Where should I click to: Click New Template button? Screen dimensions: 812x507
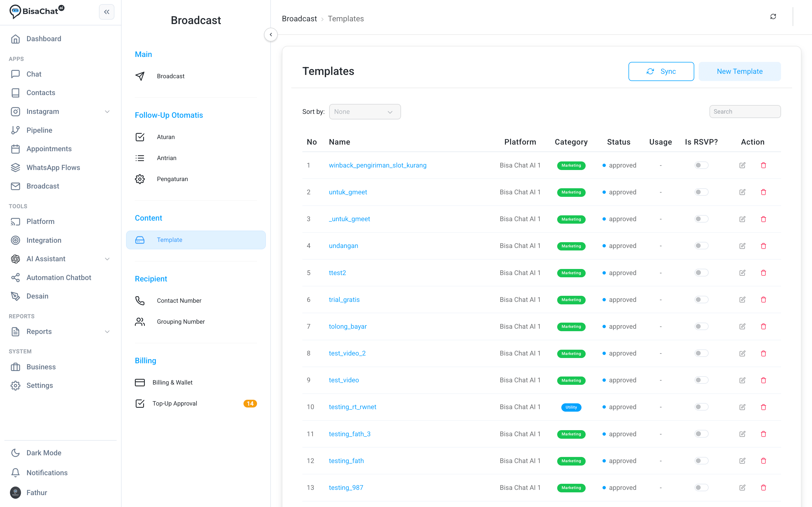point(739,71)
